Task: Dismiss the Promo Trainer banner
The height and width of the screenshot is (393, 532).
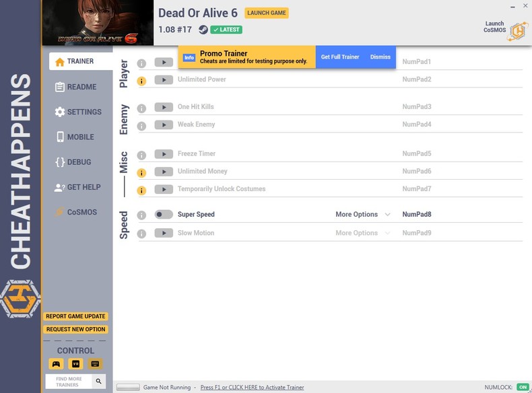Action: 380,57
